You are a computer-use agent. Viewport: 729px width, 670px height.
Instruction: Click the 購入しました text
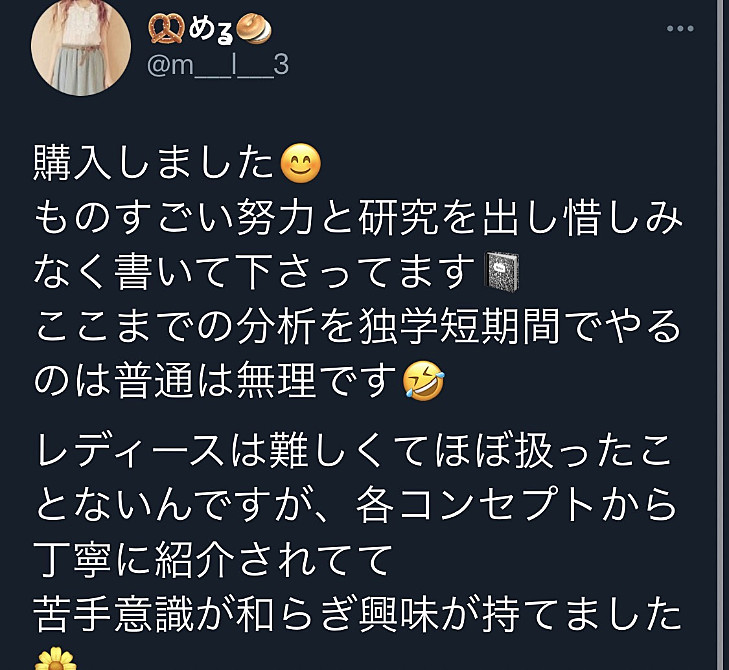pos(153,163)
